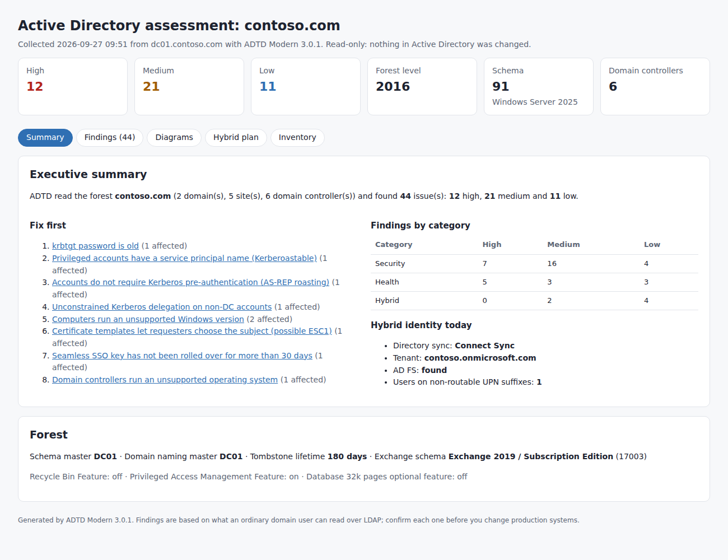
Task: Click the non-routable UPN suffixes entry
Action: [467, 382]
